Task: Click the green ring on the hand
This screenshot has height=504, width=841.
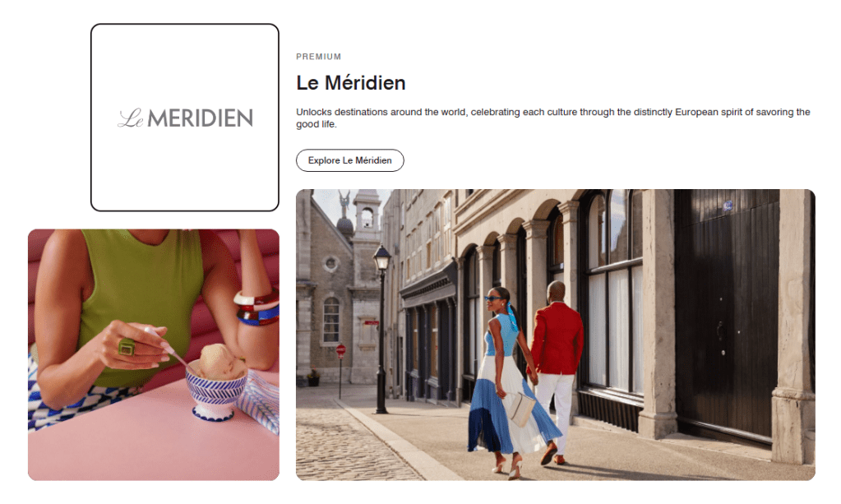Action: 127,347
